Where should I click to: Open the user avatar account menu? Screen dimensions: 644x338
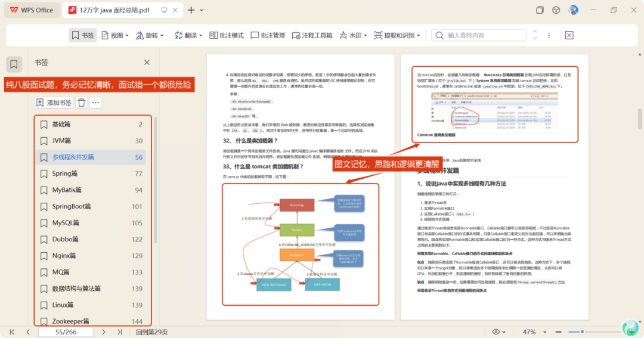(574, 10)
